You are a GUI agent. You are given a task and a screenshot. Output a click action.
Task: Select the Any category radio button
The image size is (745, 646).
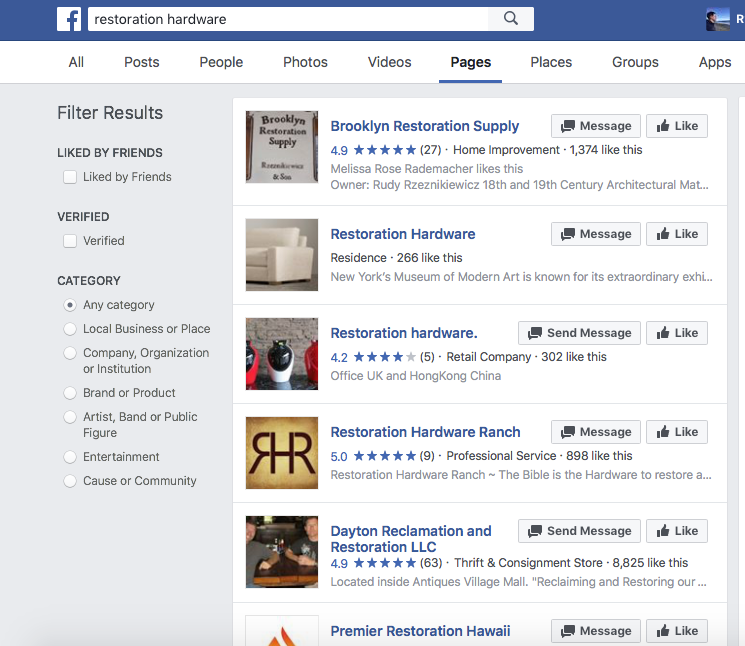click(70, 305)
